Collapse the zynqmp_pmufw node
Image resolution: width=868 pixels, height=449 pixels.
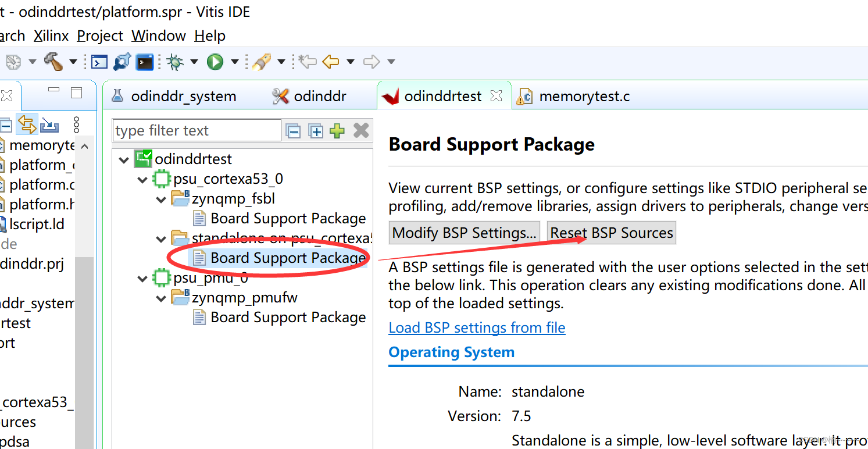[x=161, y=298]
